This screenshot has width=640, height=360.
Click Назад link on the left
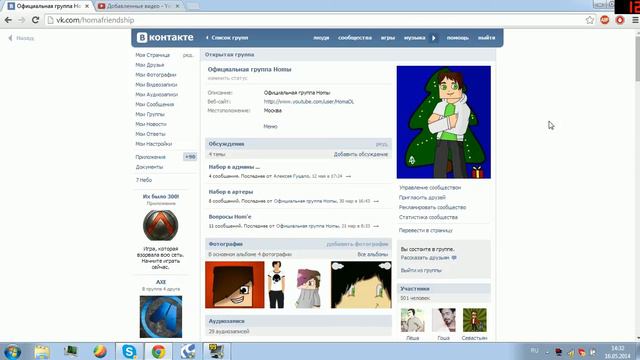coord(25,38)
